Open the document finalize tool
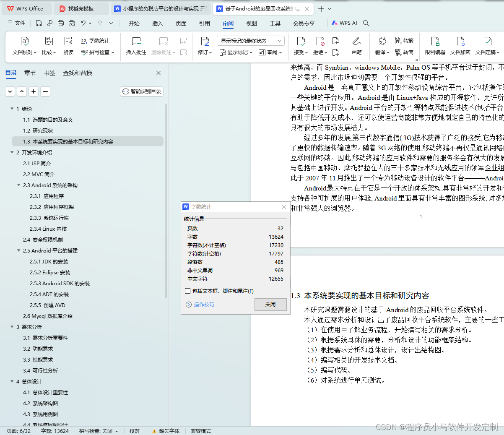The width and height of the screenshot is (504, 435). (x=487, y=46)
